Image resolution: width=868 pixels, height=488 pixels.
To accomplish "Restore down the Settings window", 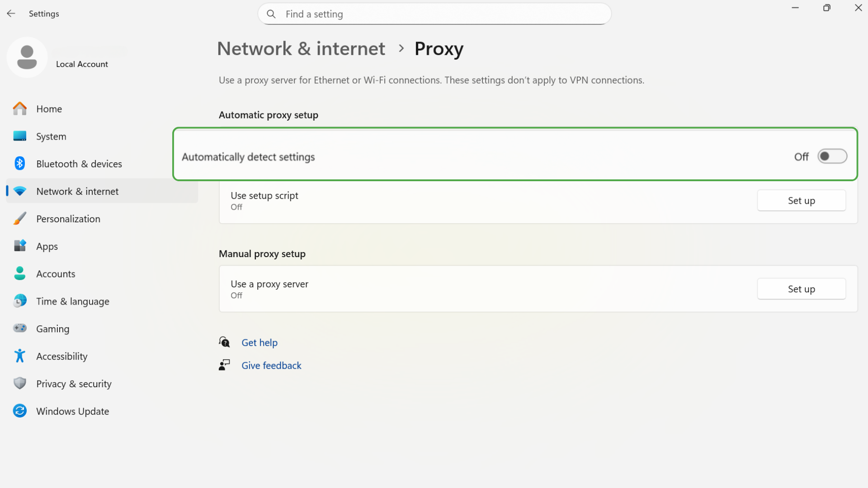I will click(826, 8).
